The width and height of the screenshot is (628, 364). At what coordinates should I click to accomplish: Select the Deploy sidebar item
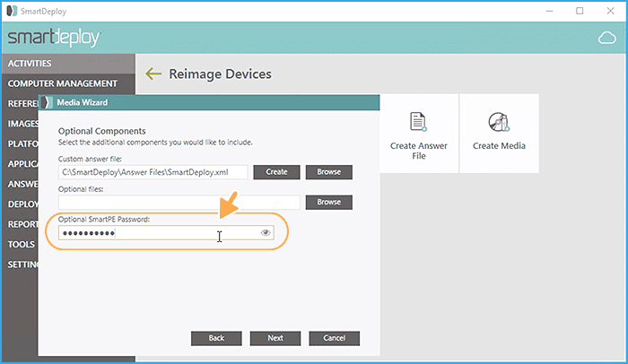coord(22,204)
